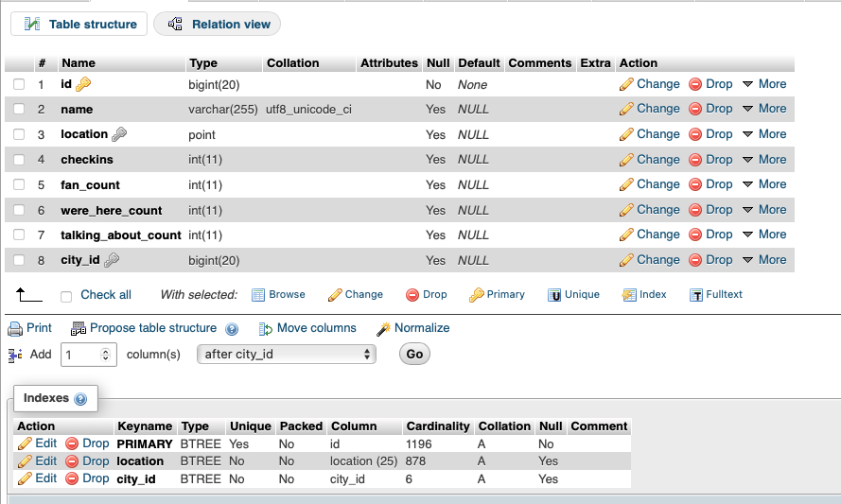Screen dimensions: 841x504
Task: Click the pencil Change icon for fan_count row
Action: pyautogui.click(x=626, y=184)
